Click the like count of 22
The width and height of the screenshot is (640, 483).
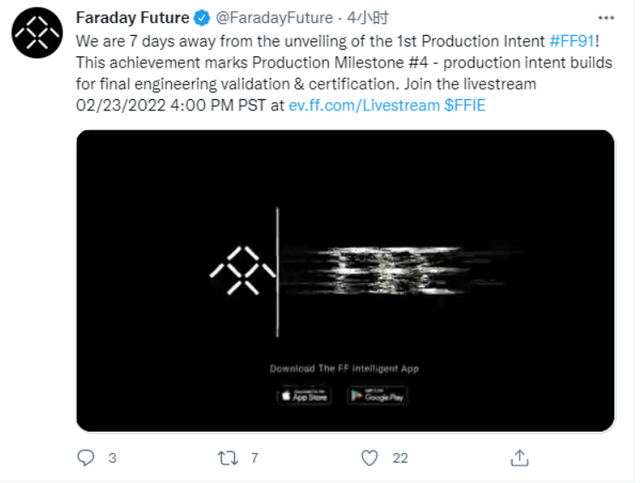[x=400, y=458]
